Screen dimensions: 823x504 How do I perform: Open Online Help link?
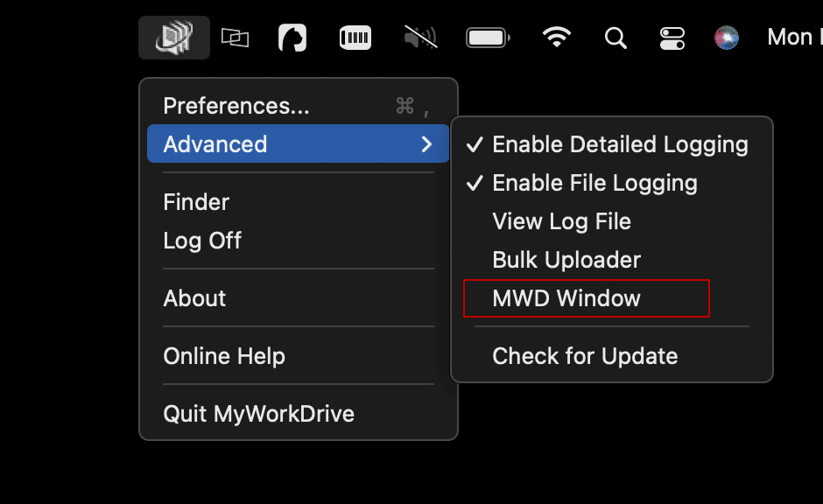224,356
